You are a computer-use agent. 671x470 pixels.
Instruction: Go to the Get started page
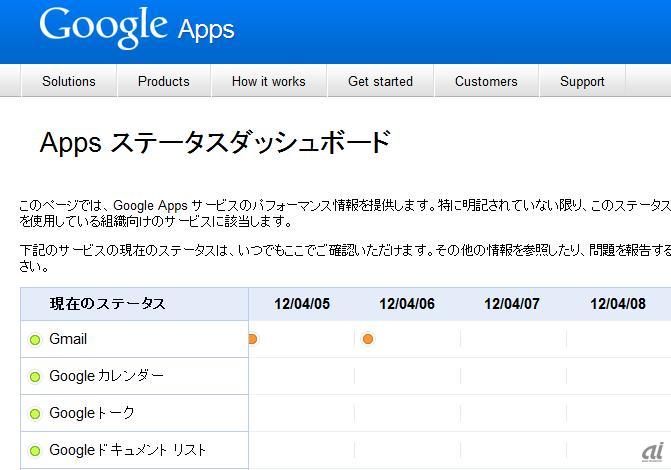(380, 81)
